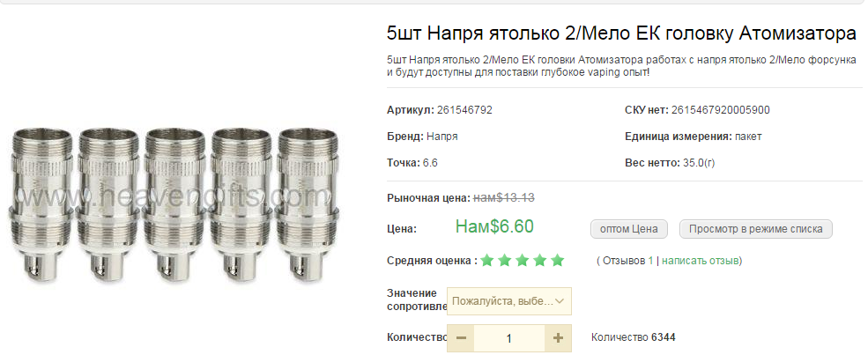Viewport: 868px width, 355px height.
Task: Click the fourth rating star
Action: point(539,260)
